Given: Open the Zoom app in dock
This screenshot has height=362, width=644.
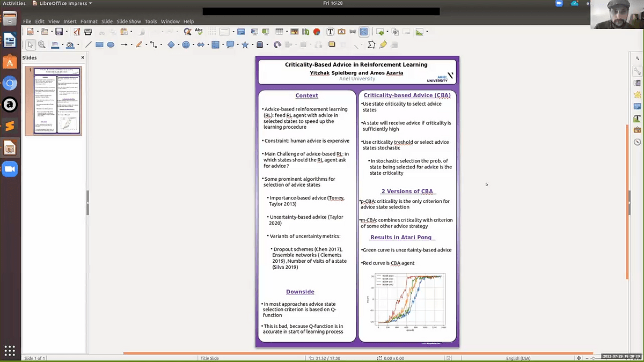Looking at the screenshot, I should [x=10, y=169].
